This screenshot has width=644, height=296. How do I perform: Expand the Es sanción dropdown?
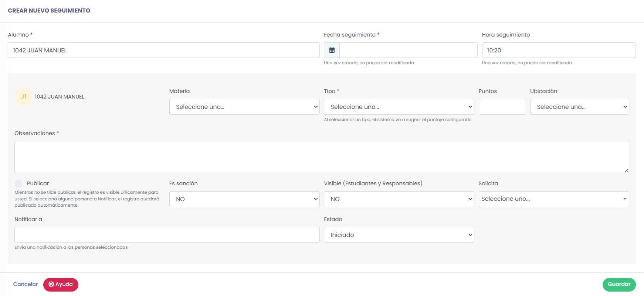[244, 199]
